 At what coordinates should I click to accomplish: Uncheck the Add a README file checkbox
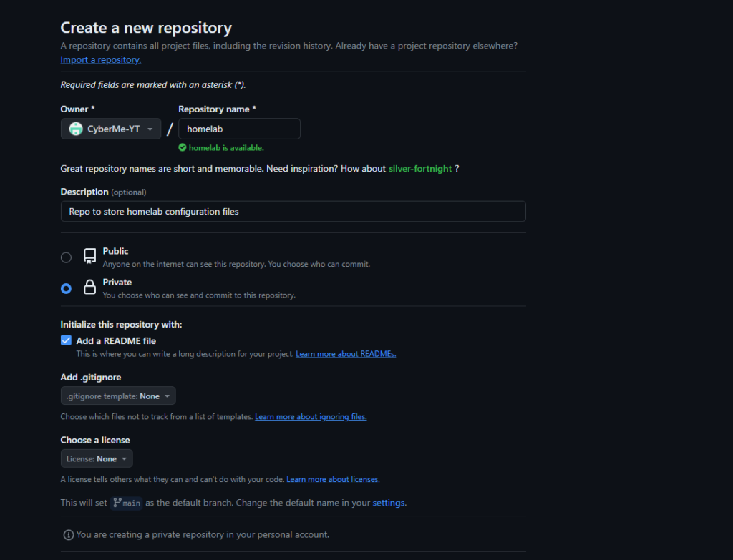coord(66,340)
